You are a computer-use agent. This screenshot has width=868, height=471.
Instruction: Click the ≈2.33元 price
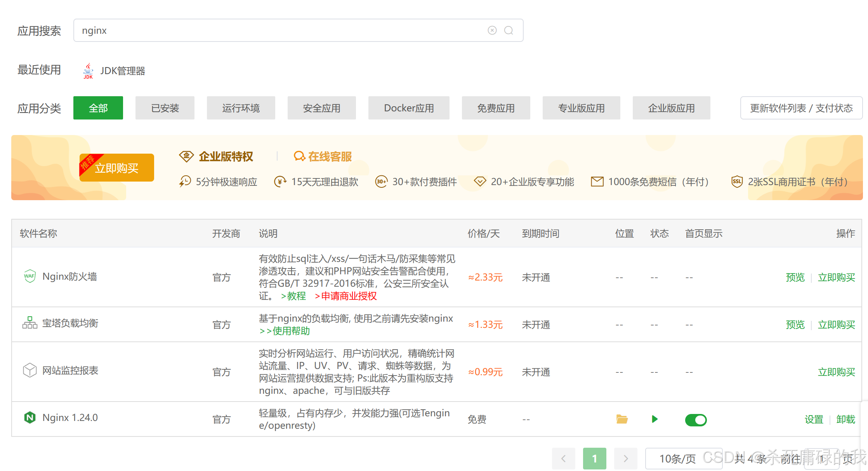(x=485, y=277)
